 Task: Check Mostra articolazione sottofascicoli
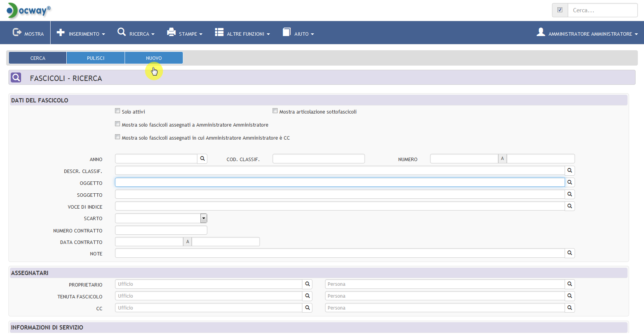(275, 111)
